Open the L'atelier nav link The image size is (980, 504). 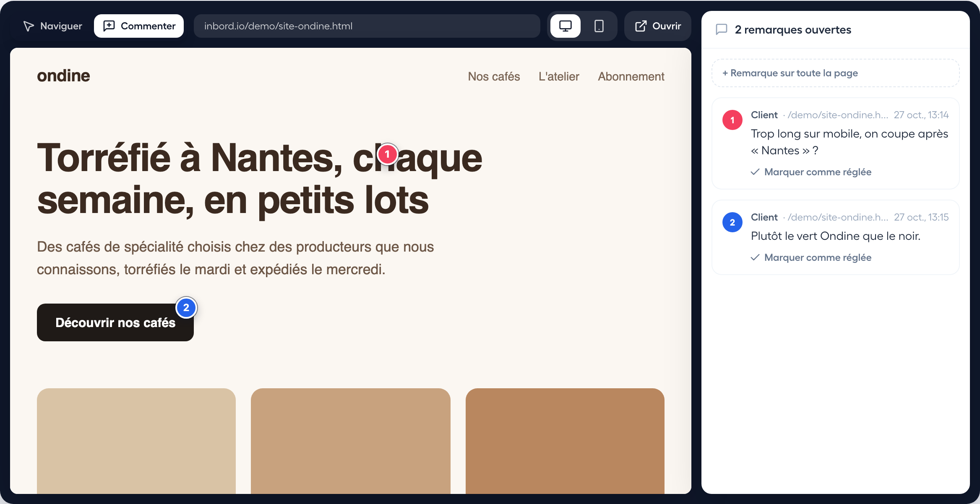pos(559,76)
